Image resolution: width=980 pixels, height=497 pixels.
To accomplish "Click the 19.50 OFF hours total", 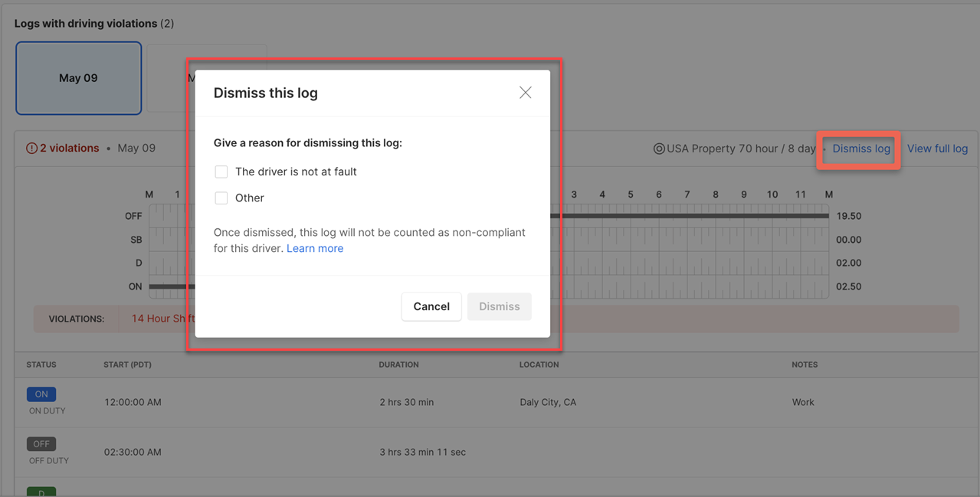I will tap(849, 216).
